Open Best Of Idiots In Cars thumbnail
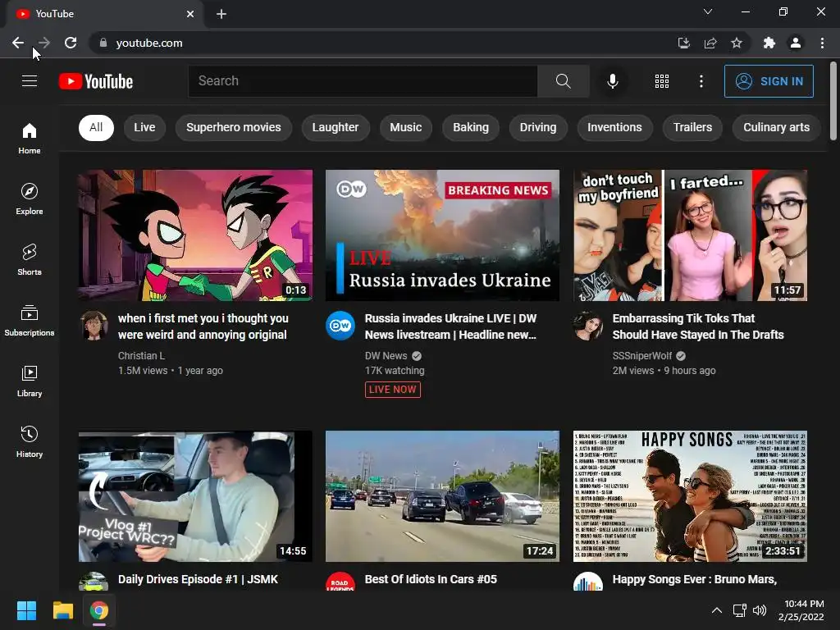840x630 pixels. 442,496
